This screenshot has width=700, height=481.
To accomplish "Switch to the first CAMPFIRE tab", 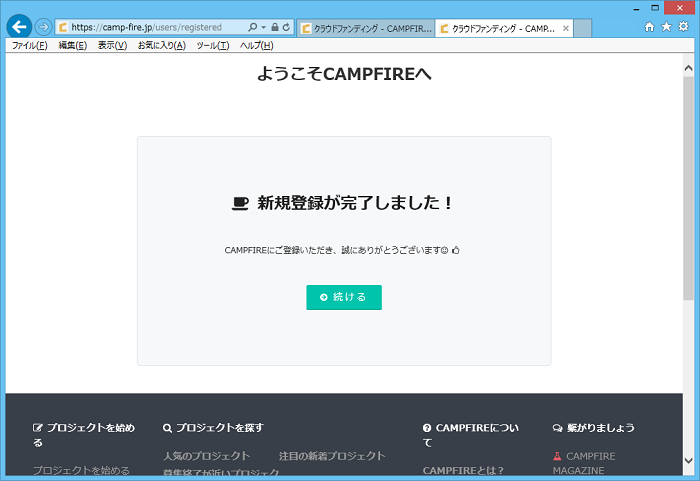I will (366, 29).
